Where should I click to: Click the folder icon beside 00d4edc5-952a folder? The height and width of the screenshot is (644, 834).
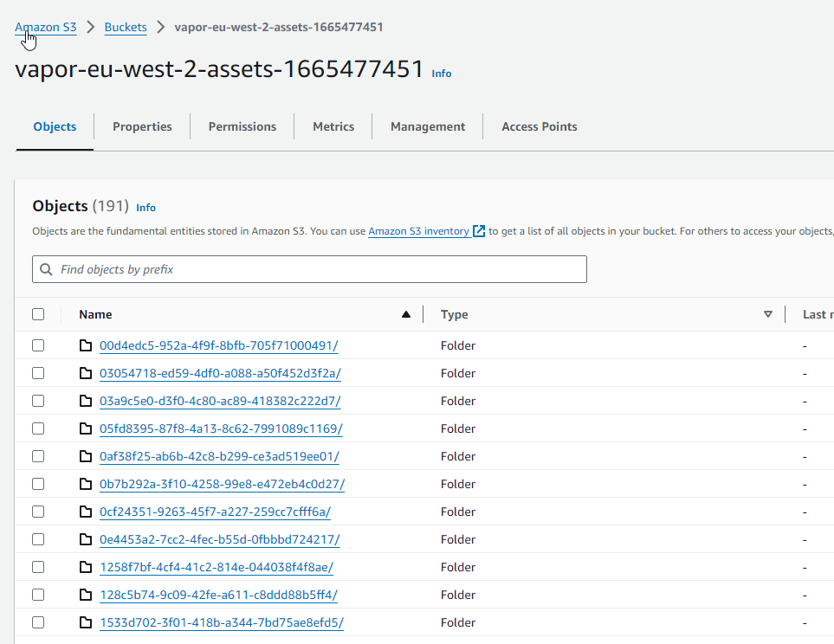point(85,345)
